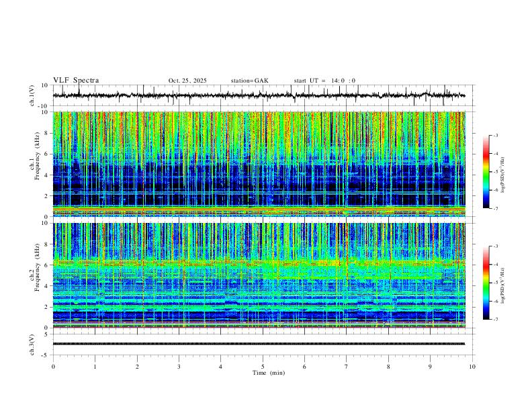This screenshot has width=532, height=411.
Task: Click the time axis tick label "0"
Action: 53,367
